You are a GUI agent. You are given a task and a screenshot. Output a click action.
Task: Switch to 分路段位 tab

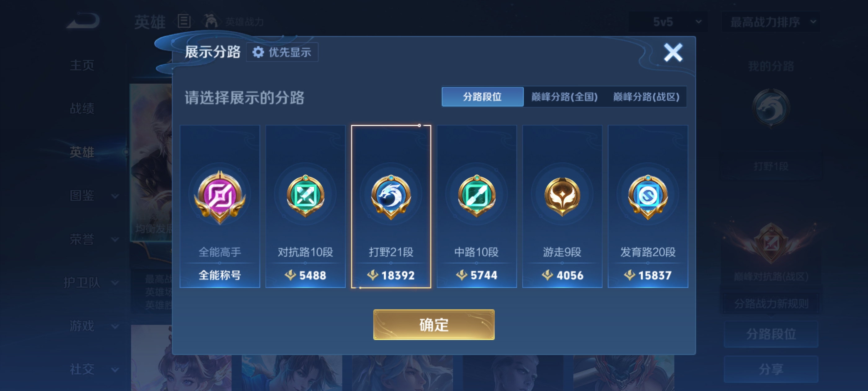(482, 97)
